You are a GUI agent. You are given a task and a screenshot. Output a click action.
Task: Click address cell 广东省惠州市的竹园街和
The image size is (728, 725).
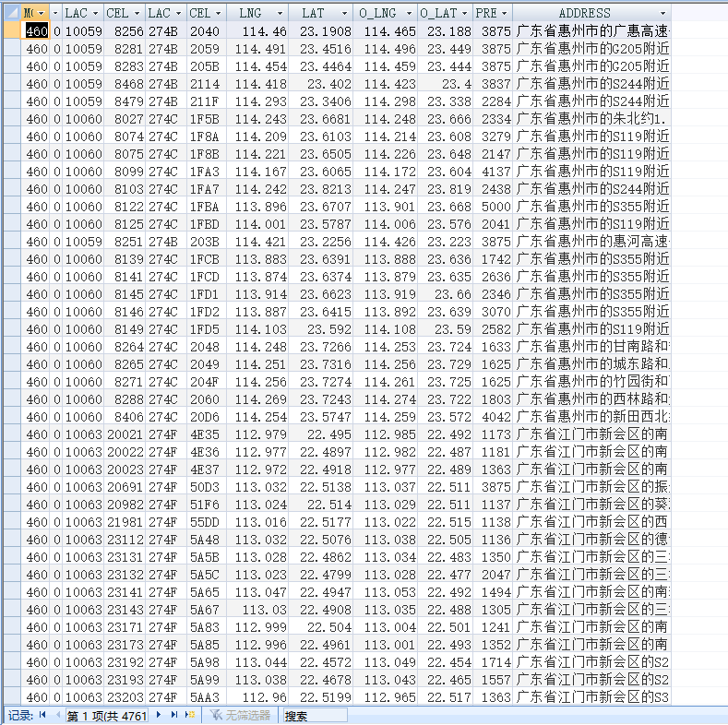click(592, 382)
